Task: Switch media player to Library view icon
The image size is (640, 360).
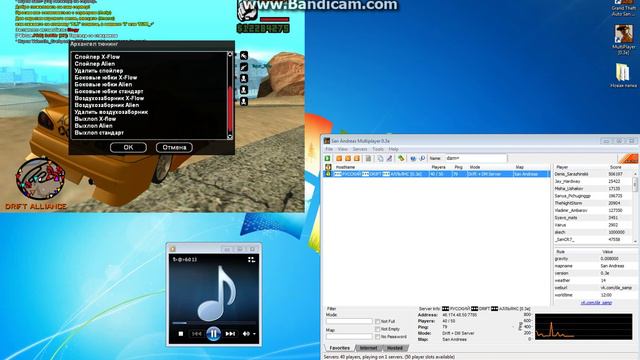Action: click(x=251, y=260)
